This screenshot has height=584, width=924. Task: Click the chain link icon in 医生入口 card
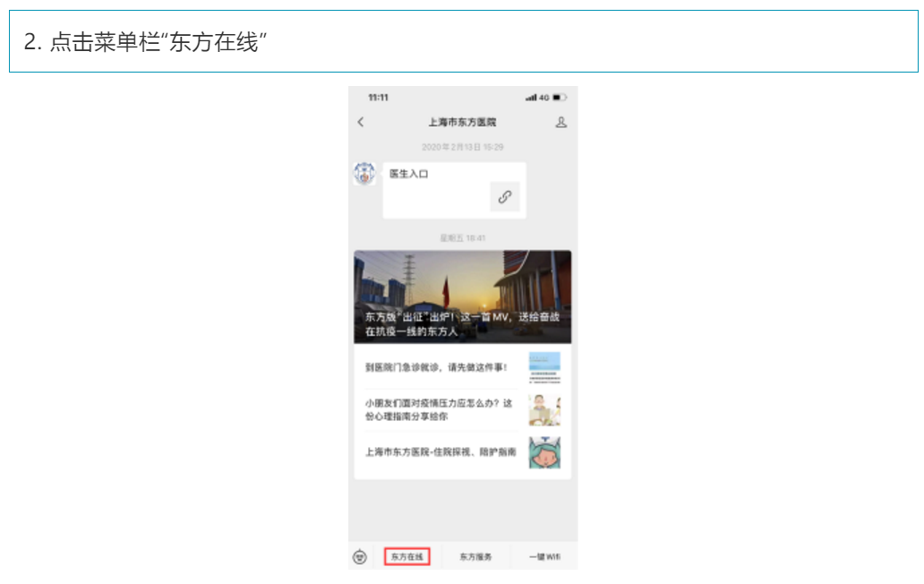505,197
